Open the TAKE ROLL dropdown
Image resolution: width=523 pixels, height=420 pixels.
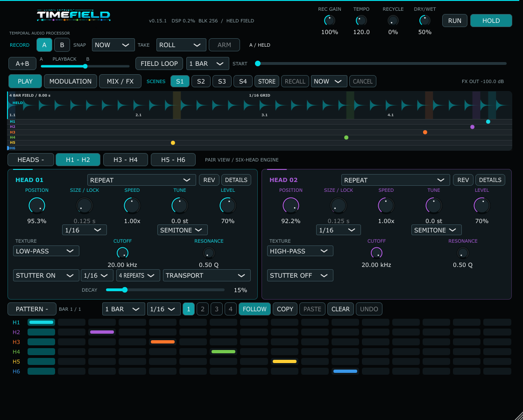pyautogui.click(x=181, y=45)
